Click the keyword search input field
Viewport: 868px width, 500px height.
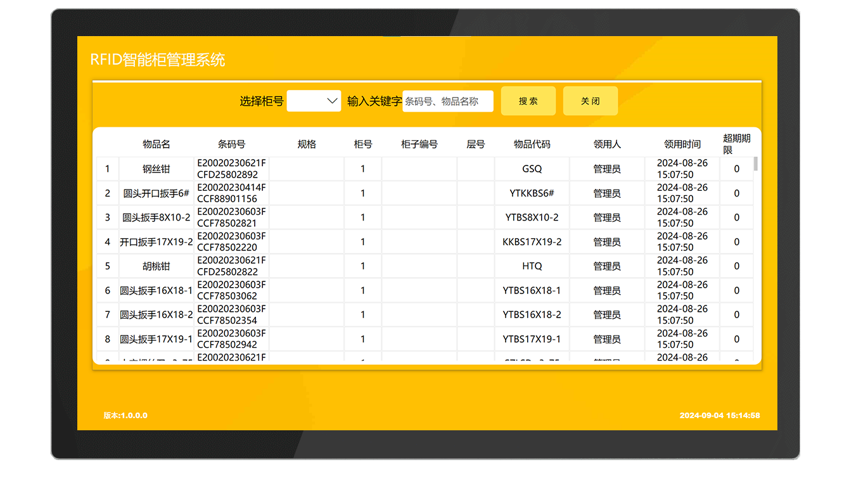[447, 101]
